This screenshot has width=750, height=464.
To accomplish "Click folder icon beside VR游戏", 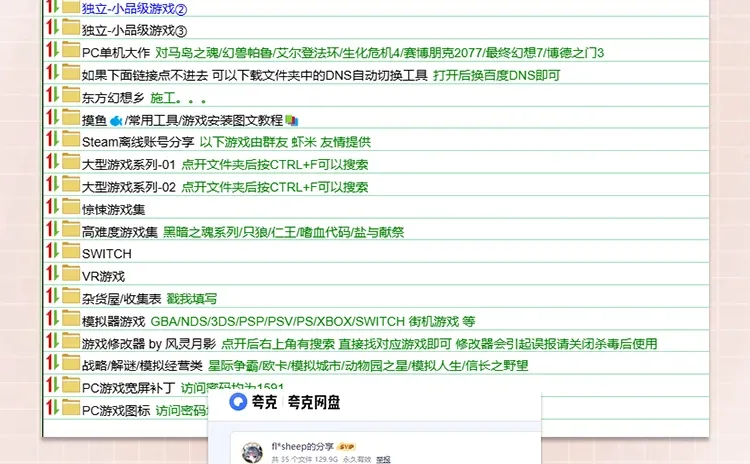I will pos(71,273).
